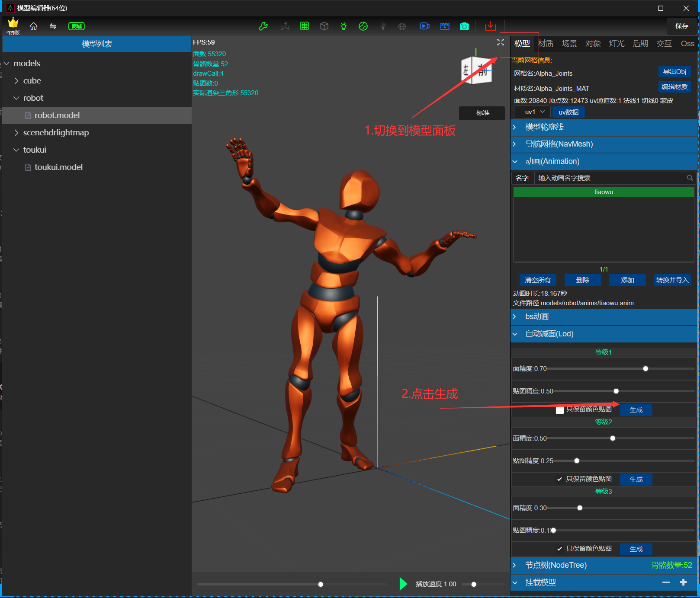The width and height of the screenshot is (700, 598).
Task: Adjust 等级1 面精度 slider handle
Action: point(645,369)
